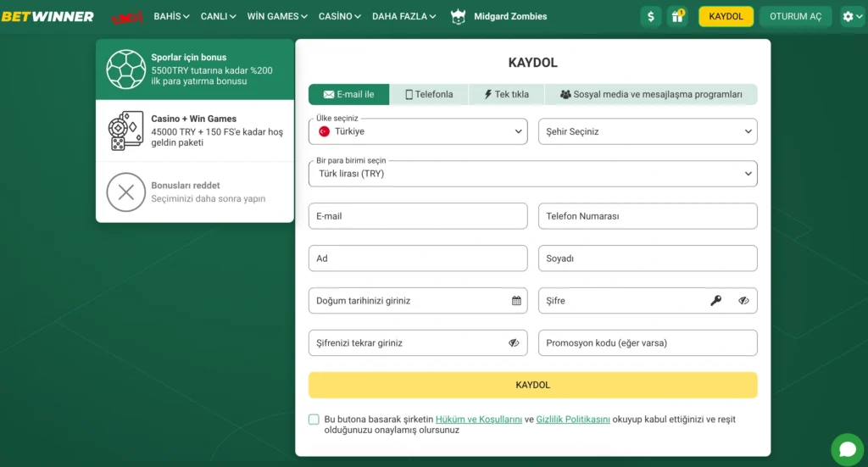Viewport: 868px width, 467px height.
Task: Toggle password visibility in Şifre field
Action: pyautogui.click(x=743, y=301)
